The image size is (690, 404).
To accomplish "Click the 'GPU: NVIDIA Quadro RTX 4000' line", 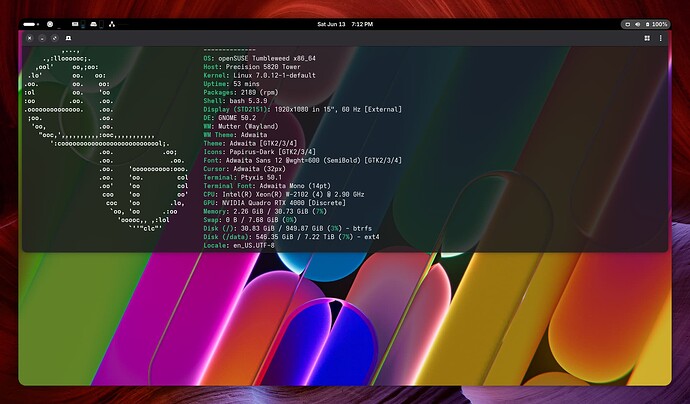I will point(274,203).
